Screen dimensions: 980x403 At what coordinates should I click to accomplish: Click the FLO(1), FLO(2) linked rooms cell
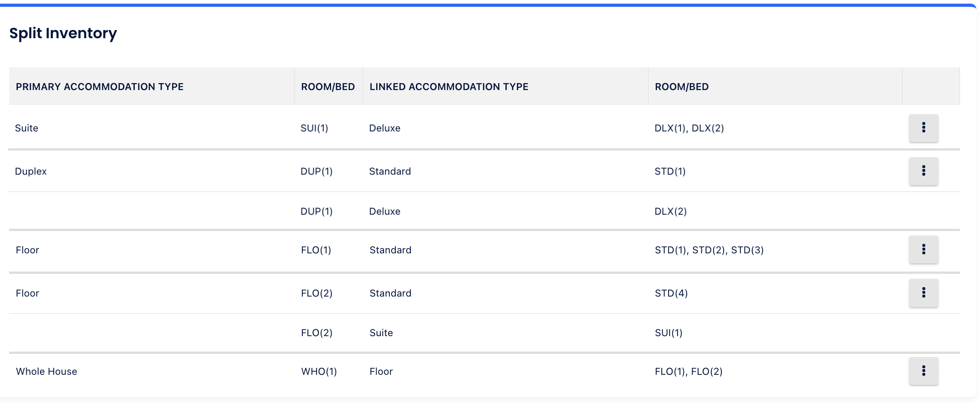point(689,372)
